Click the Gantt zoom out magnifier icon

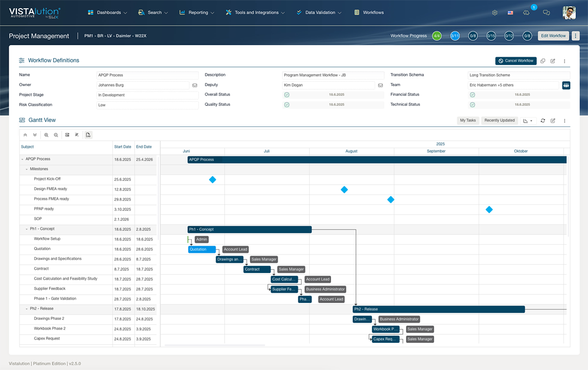coord(56,135)
